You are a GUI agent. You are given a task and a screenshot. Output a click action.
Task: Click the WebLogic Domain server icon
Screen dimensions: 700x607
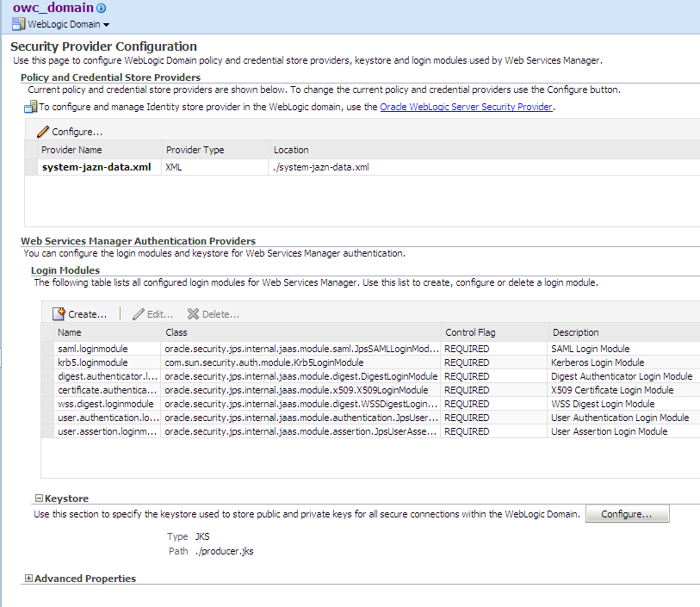pos(18,24)
